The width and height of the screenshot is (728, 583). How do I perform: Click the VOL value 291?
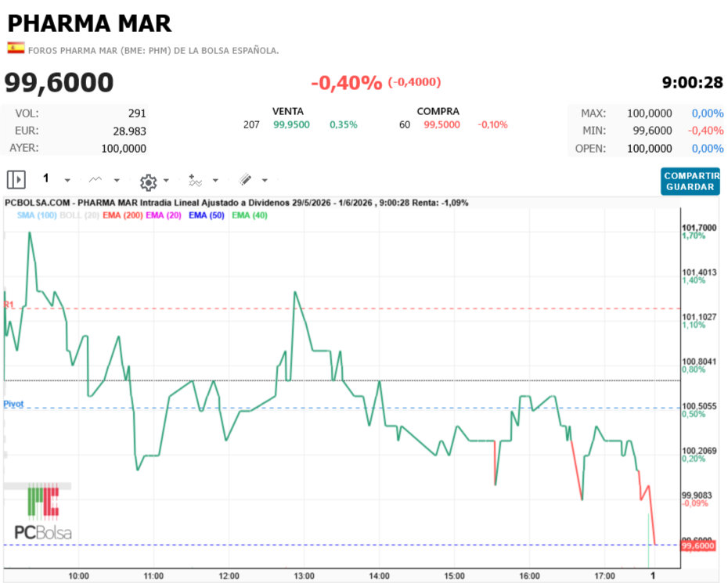(137, 113)
